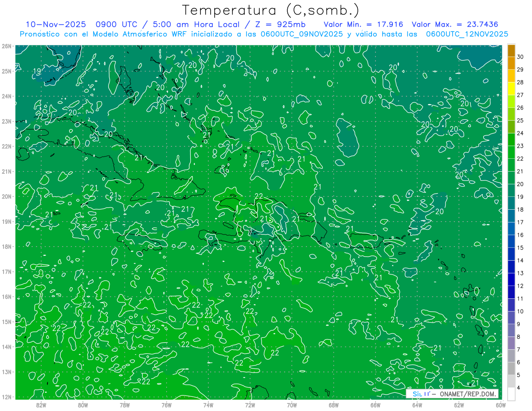
Task: Click the "74W" longitude axis label
Action: click(208, 405)
